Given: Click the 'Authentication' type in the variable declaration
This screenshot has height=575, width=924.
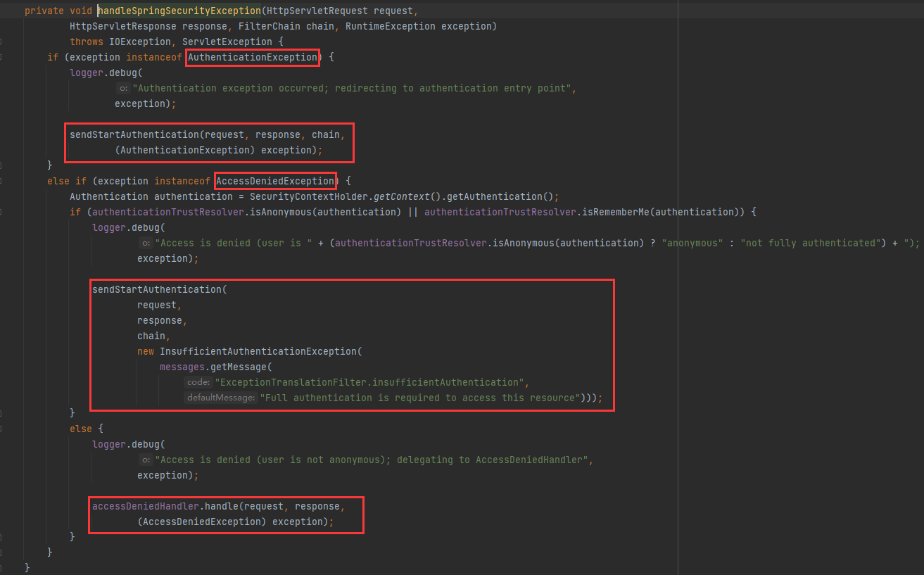Looking at the screenshot, I should pyautogui.click(x=109, y=196).
